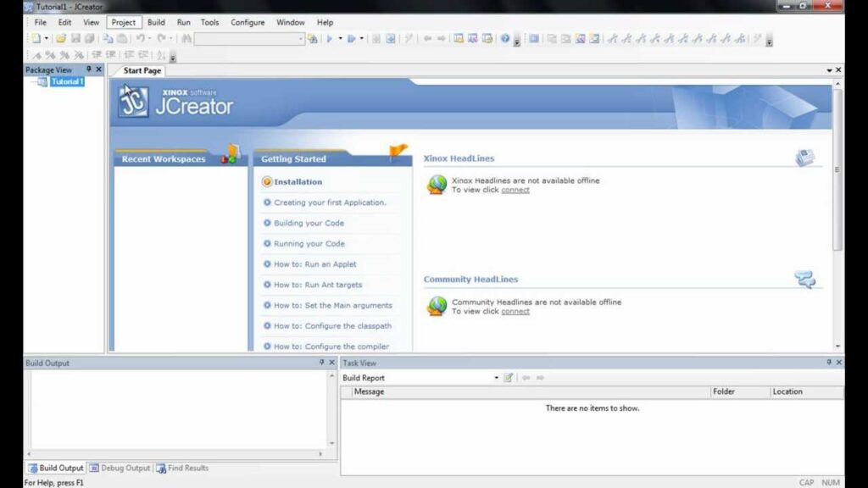Image resolution: width=868 pixels, height=488 pixels.
Task: Switch to the Find Results tab
Action: click(x=182, y=468)
